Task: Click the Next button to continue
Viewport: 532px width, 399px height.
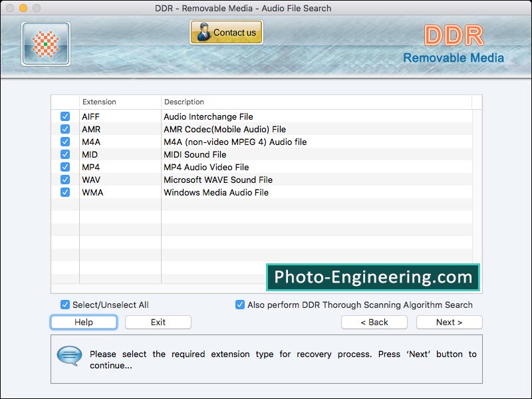Action: [450, 322]
